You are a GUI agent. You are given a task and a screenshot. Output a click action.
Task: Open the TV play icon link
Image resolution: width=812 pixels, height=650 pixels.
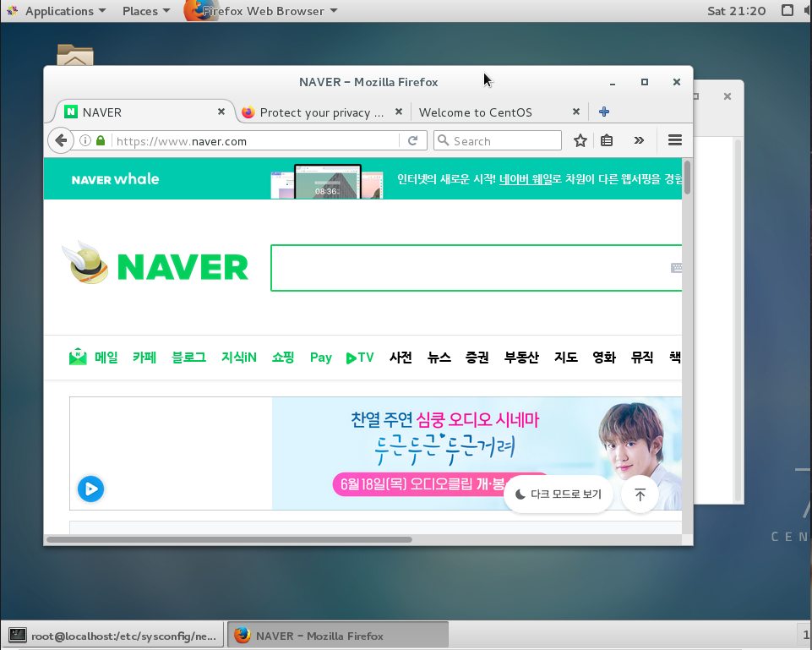tap(359, 358)
